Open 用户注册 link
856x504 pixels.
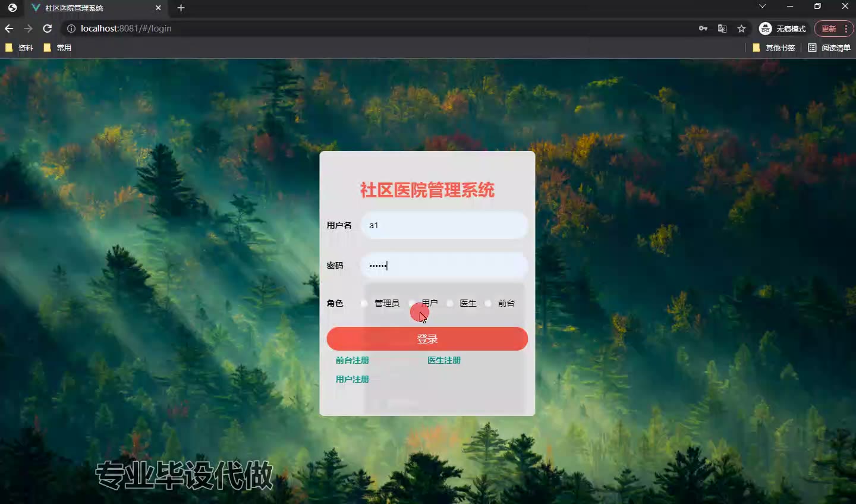352,379
